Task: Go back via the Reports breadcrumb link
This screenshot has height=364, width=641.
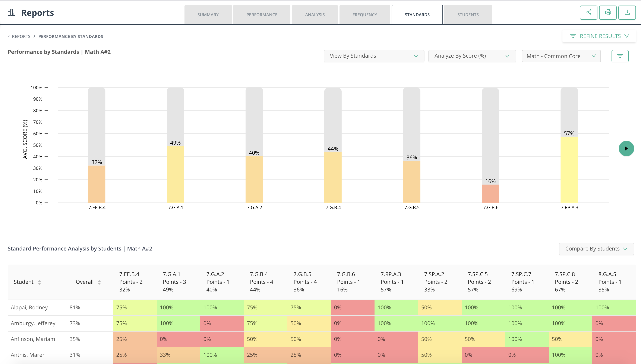Action: (x=21, y=36)
